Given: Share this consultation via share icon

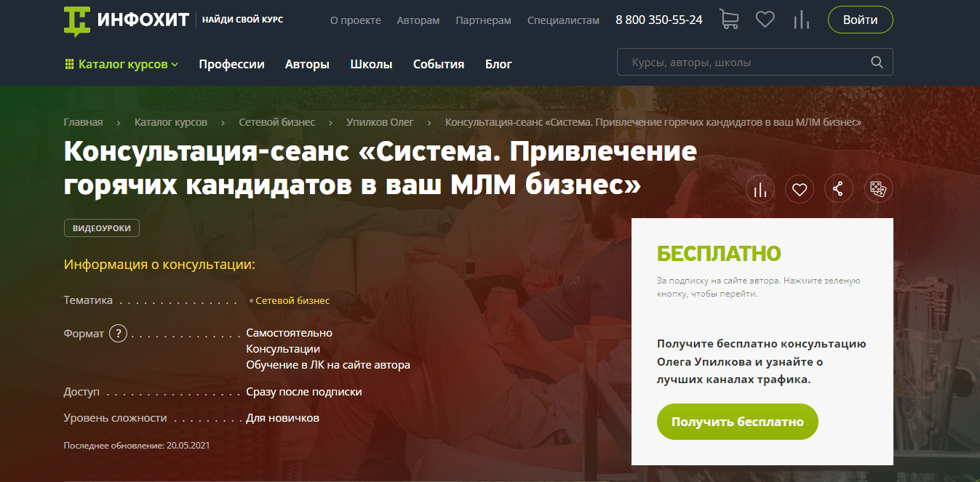Looking at the screenshot, I should tap(838, 190).
